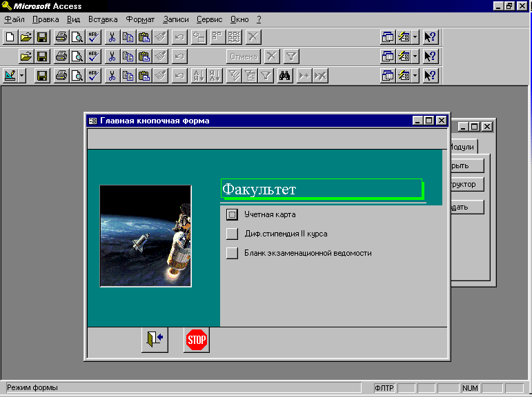Open the Формат menu

click(x=140, y=20)
